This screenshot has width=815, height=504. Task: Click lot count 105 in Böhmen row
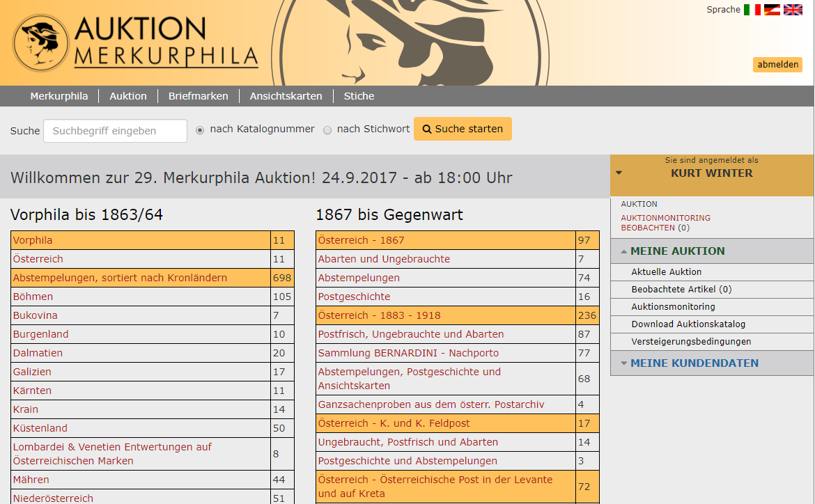click(x=282, y=297)
